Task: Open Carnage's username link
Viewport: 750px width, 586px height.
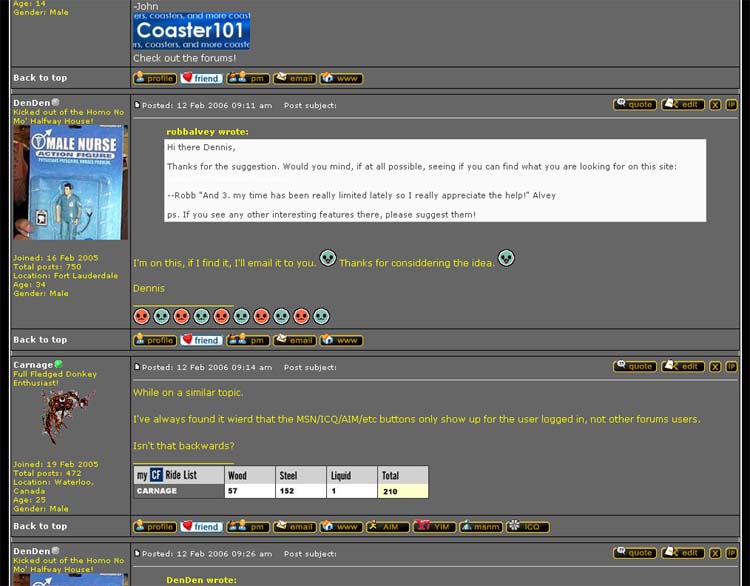Action: [32, 365]
